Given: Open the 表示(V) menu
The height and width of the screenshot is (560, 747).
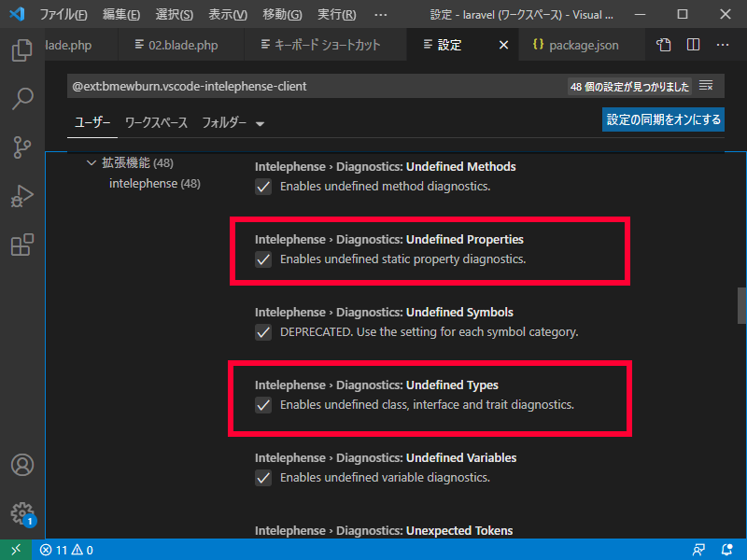Looking at the screenshot, I should point(228,15).
